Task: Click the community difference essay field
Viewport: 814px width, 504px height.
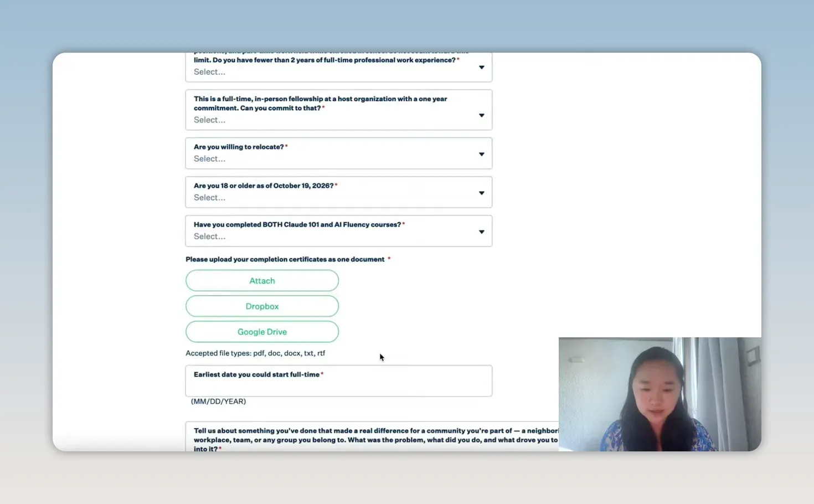Action: pyautogui.click(x=372, y=437)
